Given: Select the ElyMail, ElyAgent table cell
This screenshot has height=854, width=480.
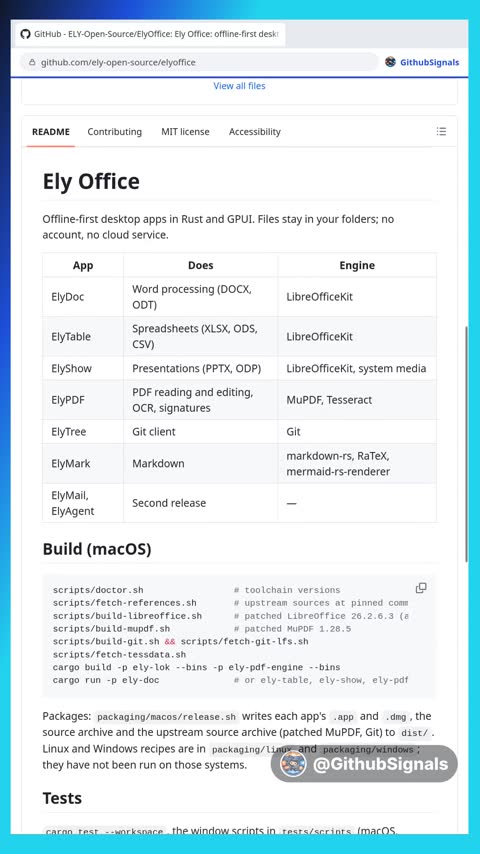Looking at the screenshot, I should pyautogui.click(x=83, y=503).
